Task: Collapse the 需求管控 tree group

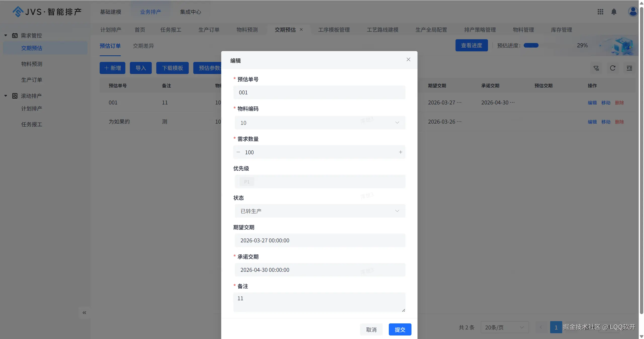Action: click(x=6, y=35)
